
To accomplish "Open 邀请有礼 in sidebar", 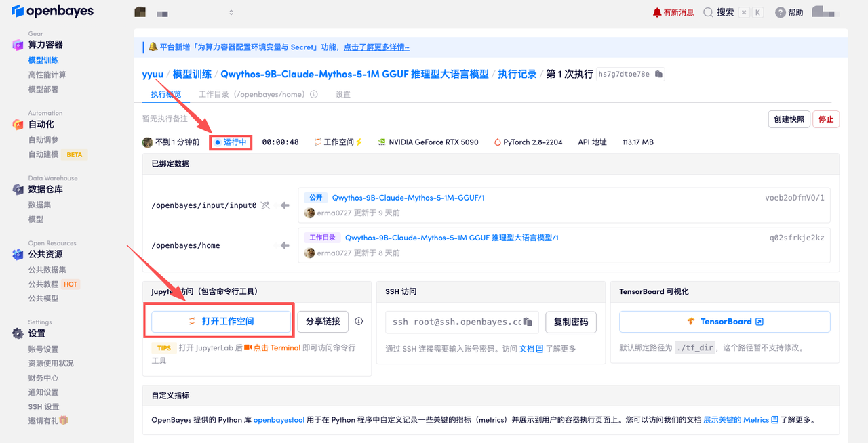I will 48,421.
